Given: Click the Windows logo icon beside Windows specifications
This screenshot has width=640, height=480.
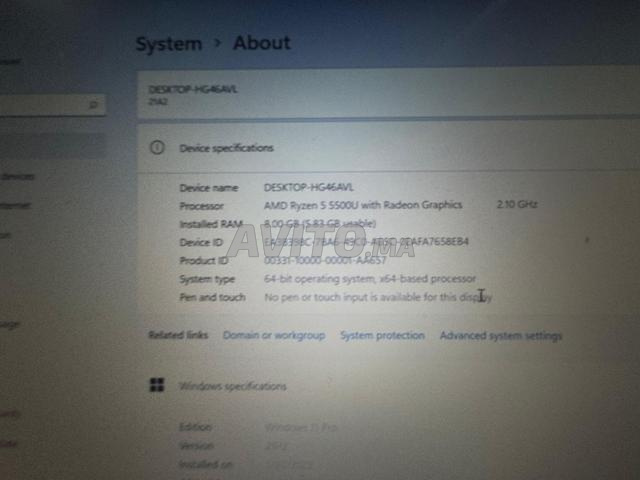Looking at the screenshot, I should 157,384.
